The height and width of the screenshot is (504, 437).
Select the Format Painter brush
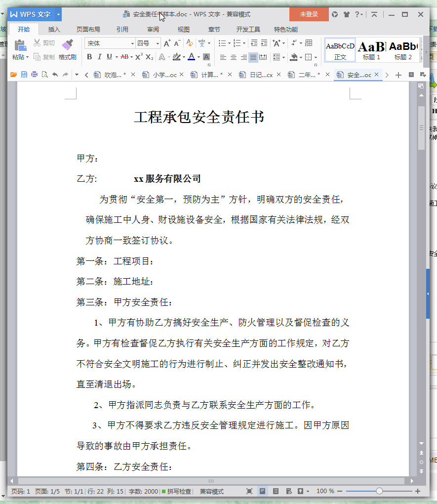point(68,45)
